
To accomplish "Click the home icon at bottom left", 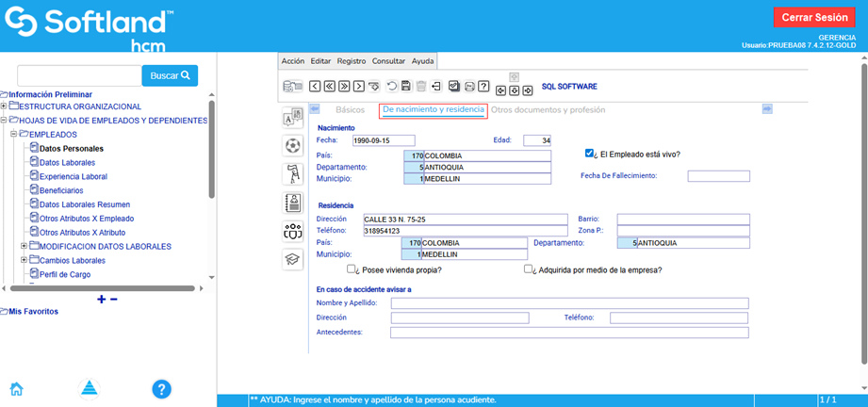I will 16,388.
